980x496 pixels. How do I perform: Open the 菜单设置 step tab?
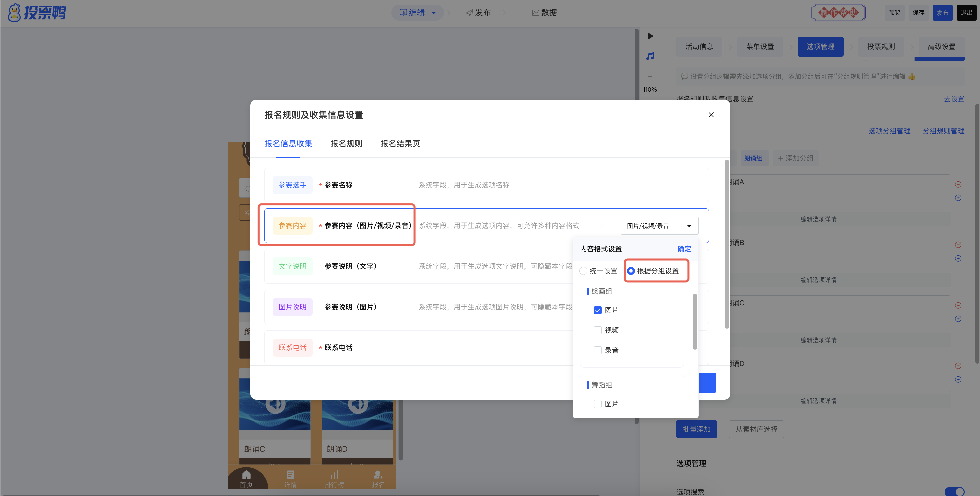click(760, 47)
